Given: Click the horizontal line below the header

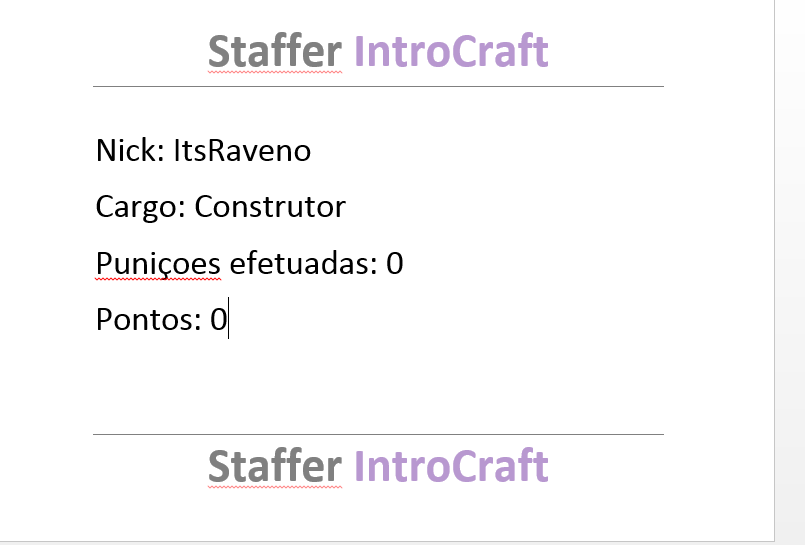Looking at the screenshot, I should pos(378,86).
